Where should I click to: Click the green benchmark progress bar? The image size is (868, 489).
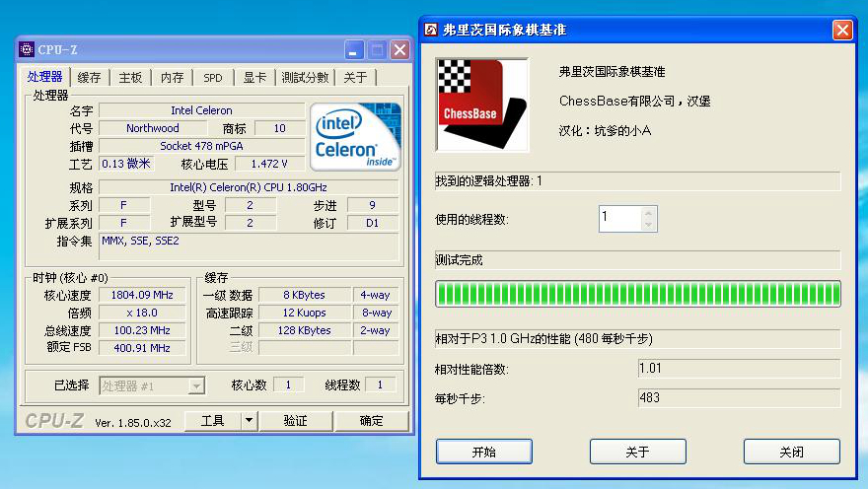point(638,294)
